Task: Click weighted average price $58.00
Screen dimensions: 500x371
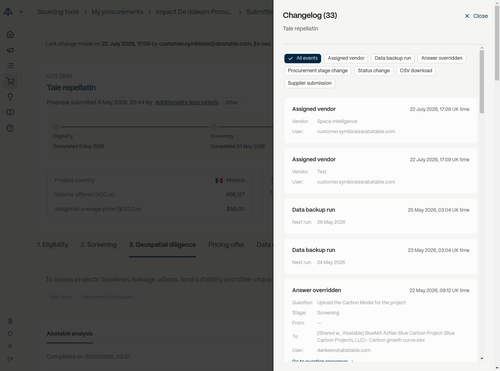Action: [x=235, y=209]
